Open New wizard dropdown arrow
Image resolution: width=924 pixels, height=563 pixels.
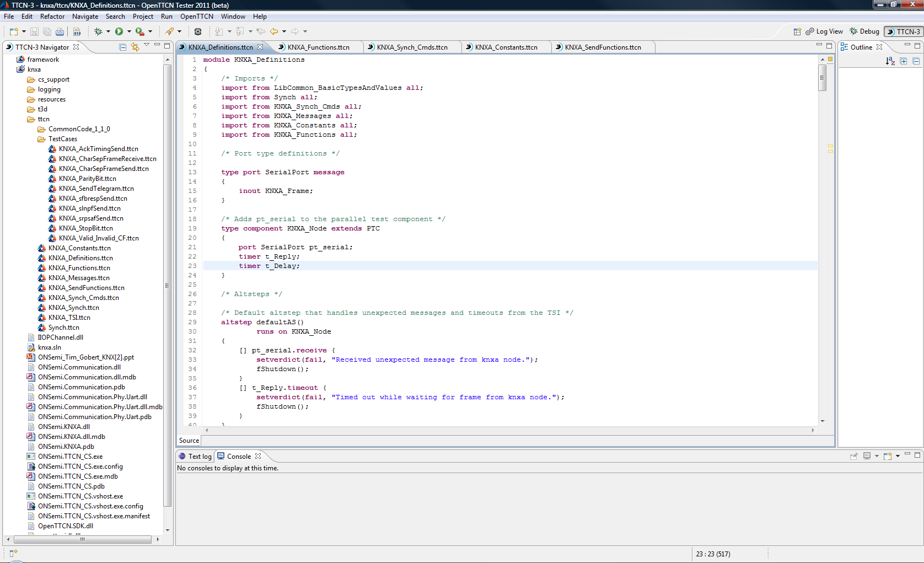[24, 31]
